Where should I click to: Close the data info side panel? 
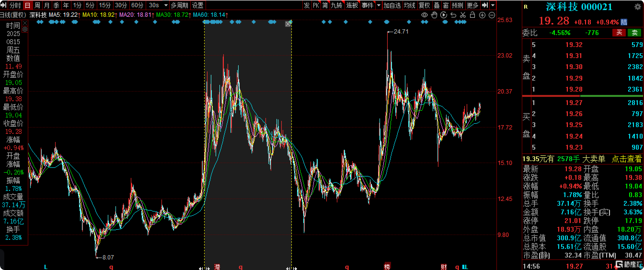pyautogui.click(x=25, y=23)
